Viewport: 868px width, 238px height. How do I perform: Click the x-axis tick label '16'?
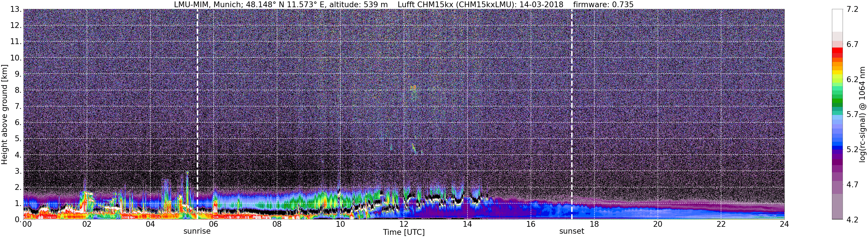tap(531, 224)
